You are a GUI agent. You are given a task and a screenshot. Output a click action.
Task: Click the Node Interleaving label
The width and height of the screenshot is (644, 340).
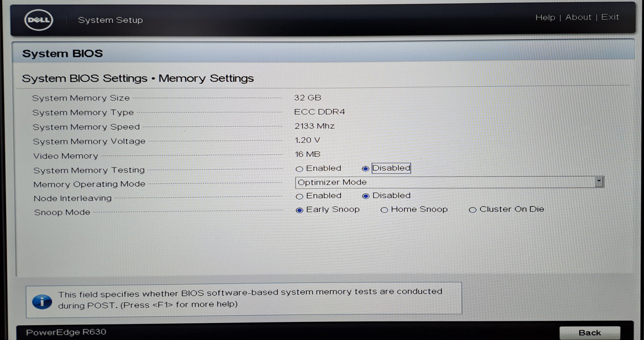(72, 198)
